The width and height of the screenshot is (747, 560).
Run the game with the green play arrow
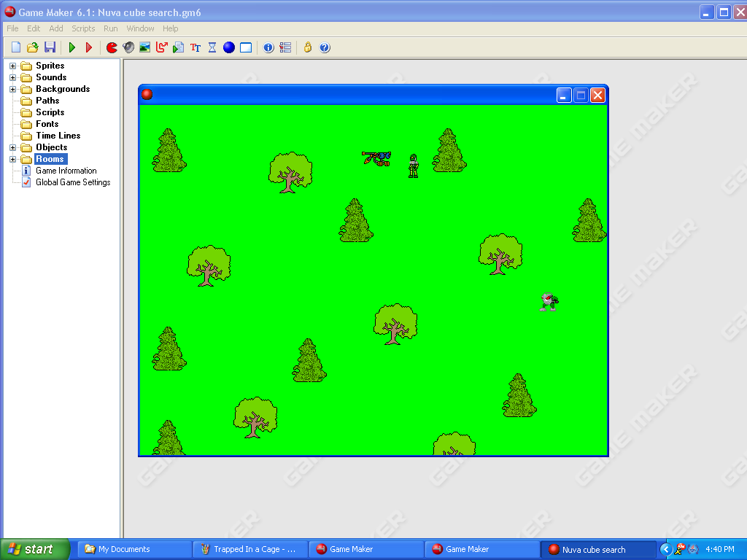pyautogui.click(x=71, y=47)
